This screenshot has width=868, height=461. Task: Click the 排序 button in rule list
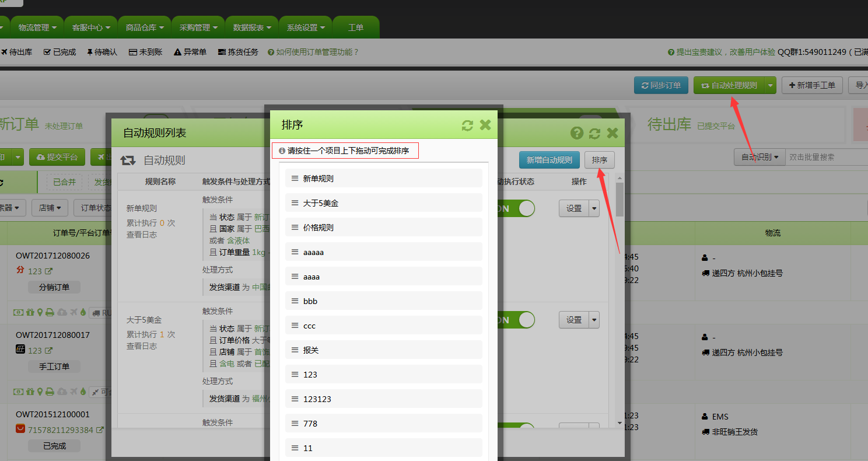point(600,160)
